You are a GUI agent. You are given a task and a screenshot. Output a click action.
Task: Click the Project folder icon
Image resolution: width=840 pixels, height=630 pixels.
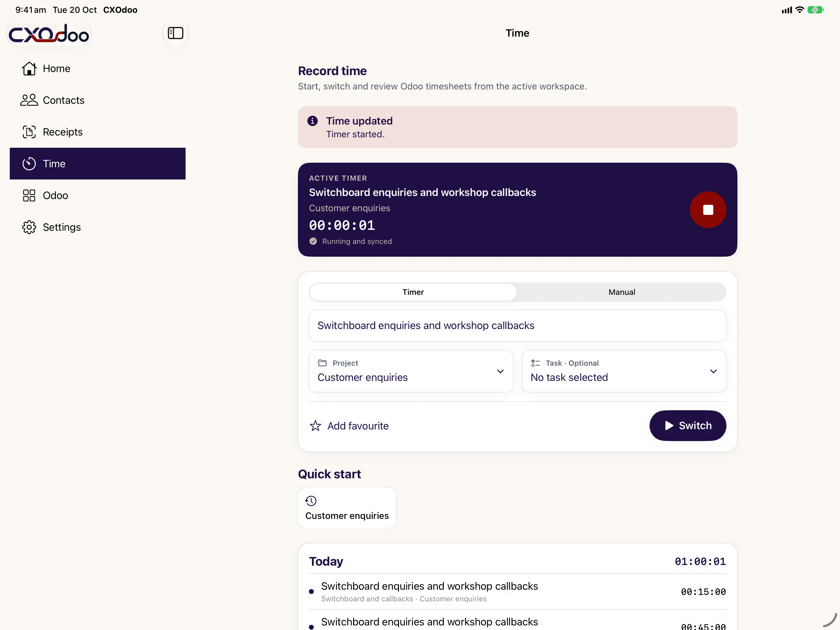pyautogui.click(x=322, y=363)
